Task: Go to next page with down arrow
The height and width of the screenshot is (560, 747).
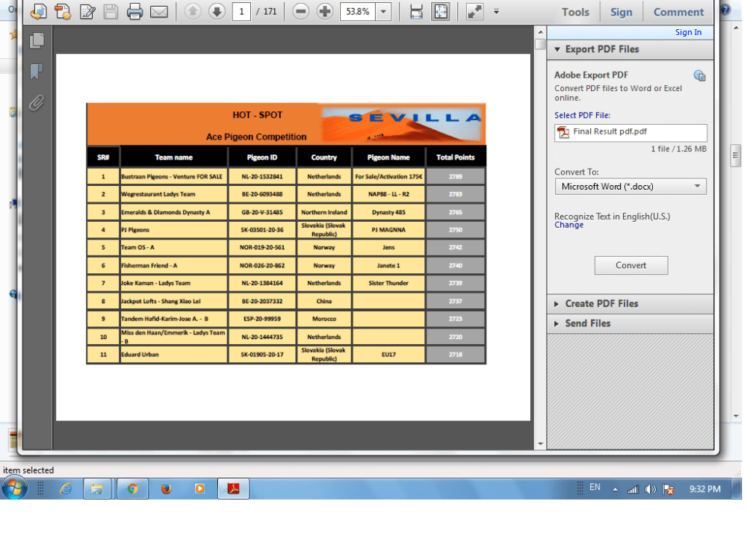Action: (x=217, y=12)
